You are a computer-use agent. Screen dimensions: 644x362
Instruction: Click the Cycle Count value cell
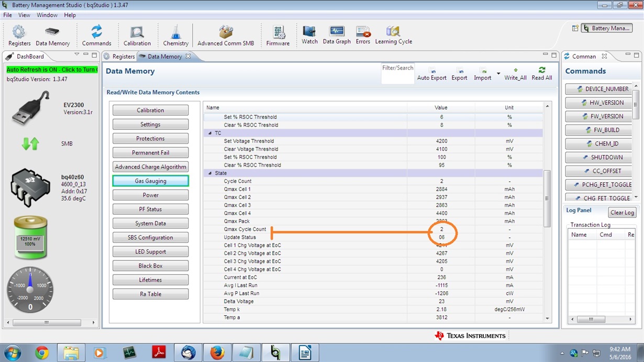(441, 181)
